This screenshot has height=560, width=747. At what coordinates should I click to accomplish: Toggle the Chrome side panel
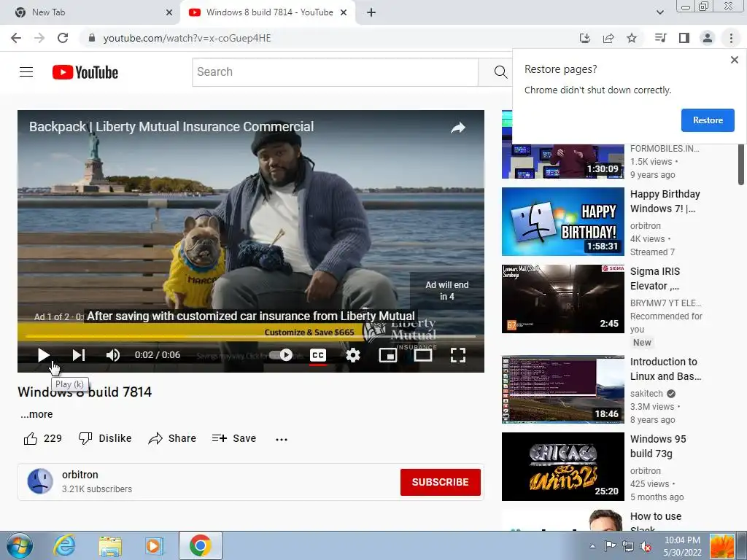click(684, 38)
